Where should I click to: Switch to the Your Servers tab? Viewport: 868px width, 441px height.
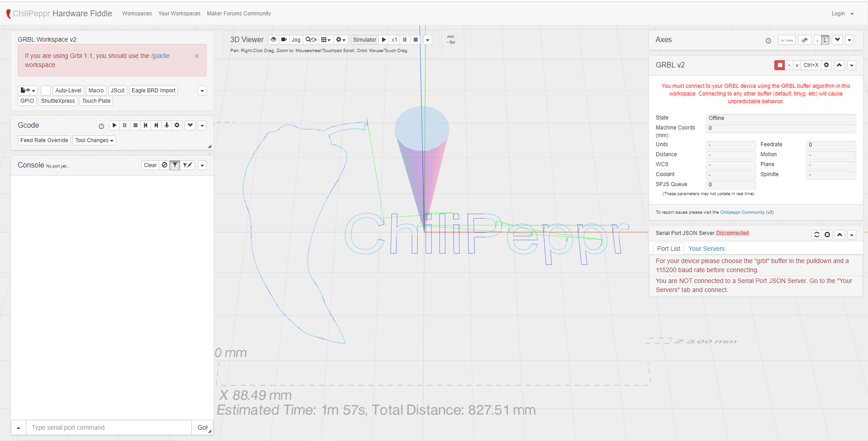(706, 249)
